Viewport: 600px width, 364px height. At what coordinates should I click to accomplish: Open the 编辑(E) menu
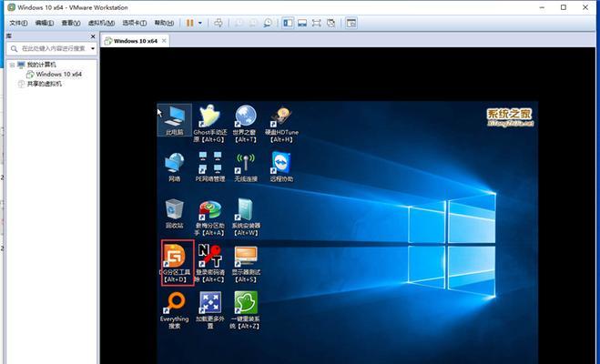pos(45,23)
